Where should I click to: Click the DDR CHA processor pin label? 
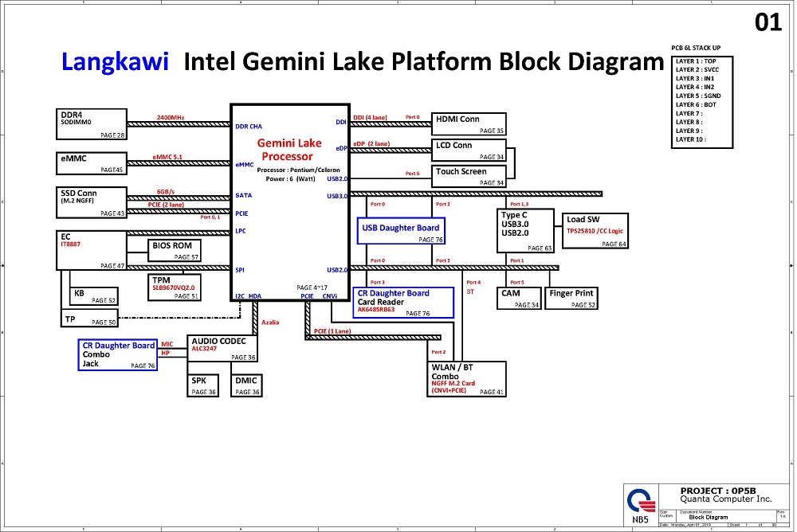coord(249,127)
